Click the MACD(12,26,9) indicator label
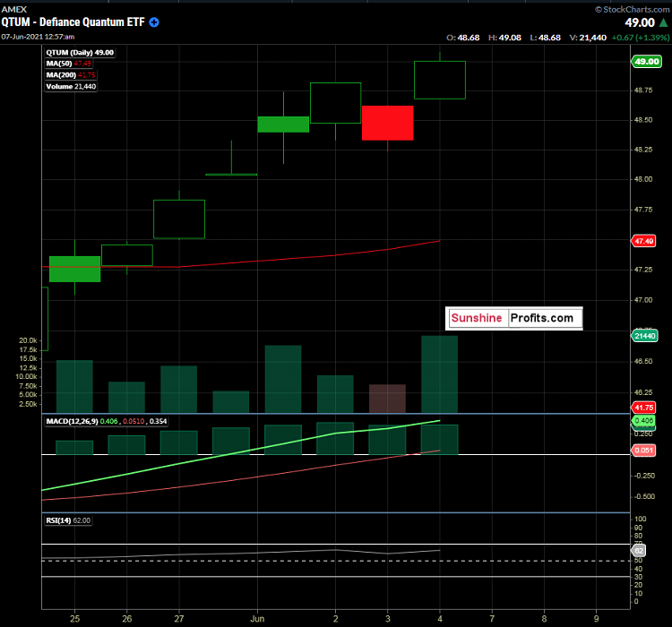 point(107,421)
